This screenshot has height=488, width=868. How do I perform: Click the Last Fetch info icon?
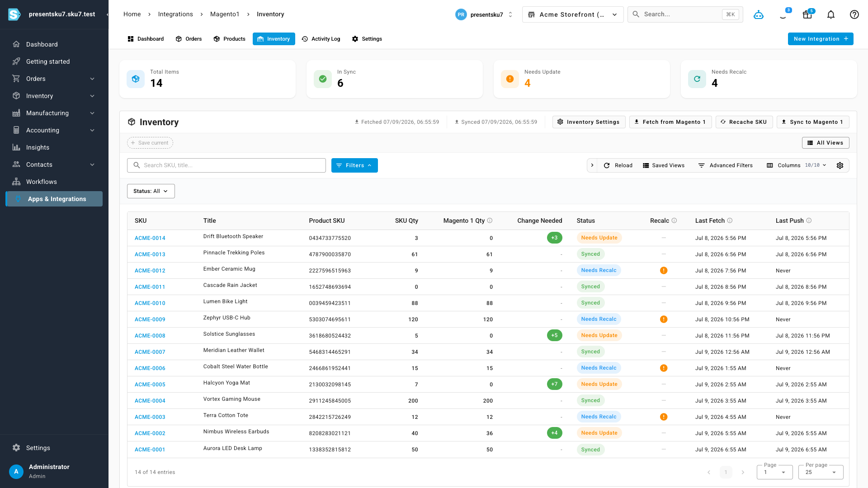coord(730,221)
